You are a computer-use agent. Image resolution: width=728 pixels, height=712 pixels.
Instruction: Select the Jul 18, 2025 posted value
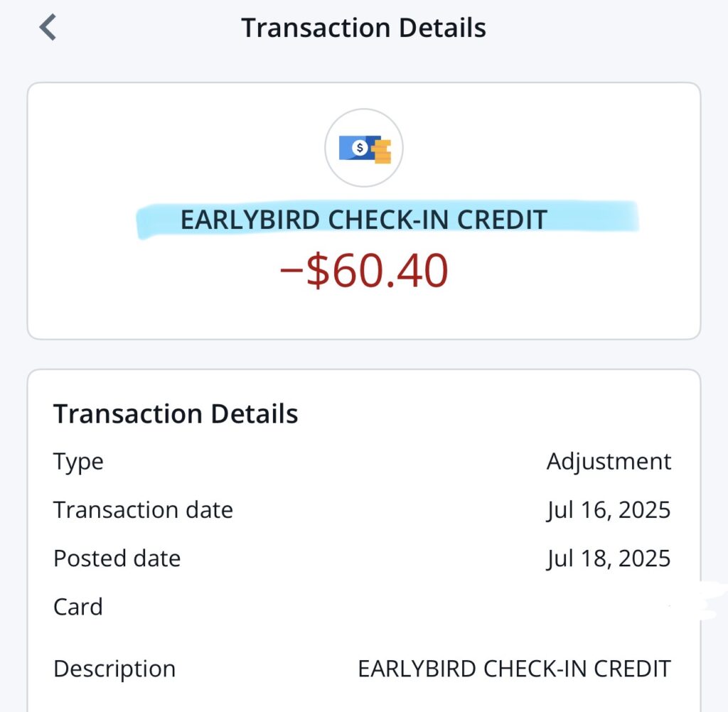tap(609, 559)
